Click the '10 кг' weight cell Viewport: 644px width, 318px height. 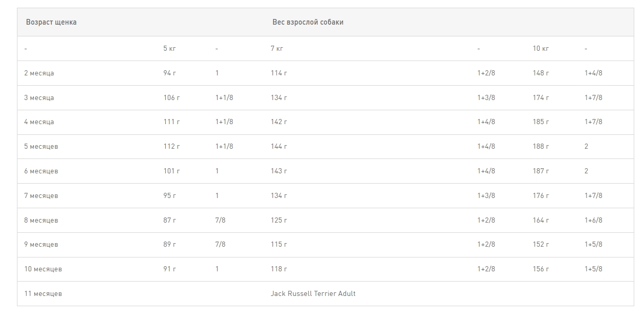(x=540, y=48)
